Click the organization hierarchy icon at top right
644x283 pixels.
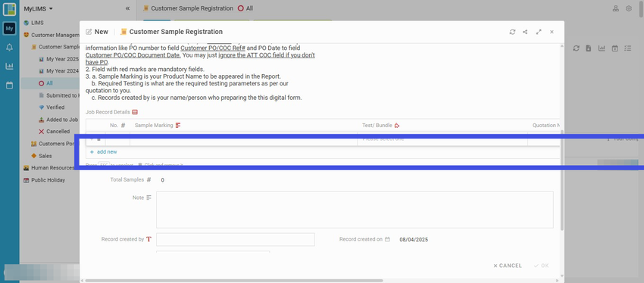(616, 8)
